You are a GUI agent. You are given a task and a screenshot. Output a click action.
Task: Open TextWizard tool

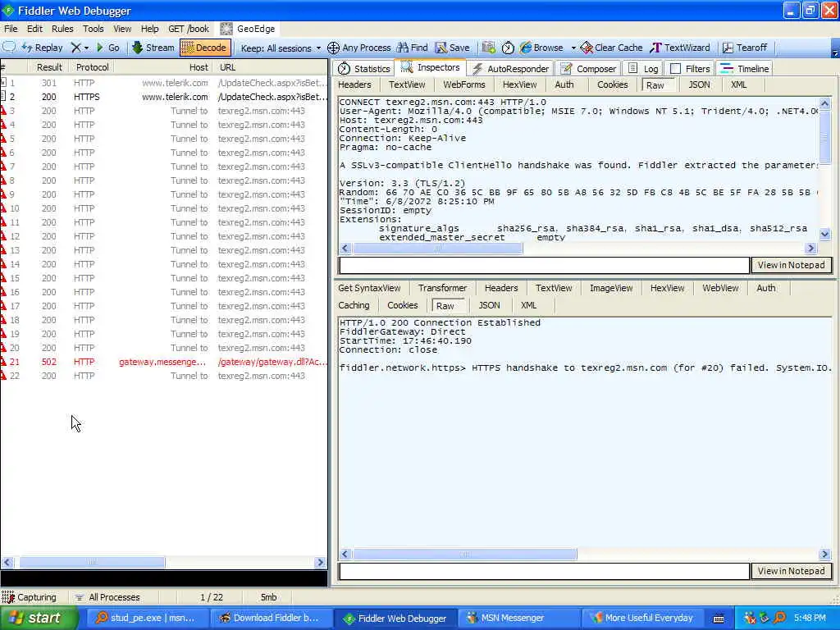(679, 48)
